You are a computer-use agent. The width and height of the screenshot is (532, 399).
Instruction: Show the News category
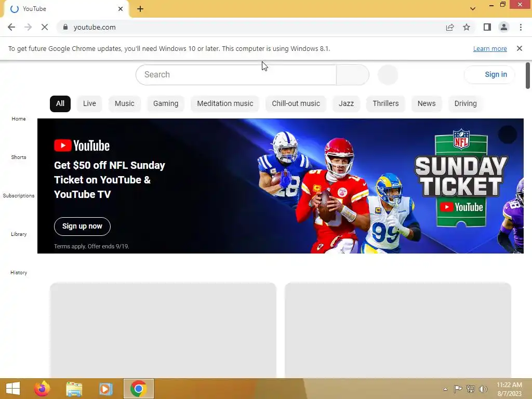[427, 104]
